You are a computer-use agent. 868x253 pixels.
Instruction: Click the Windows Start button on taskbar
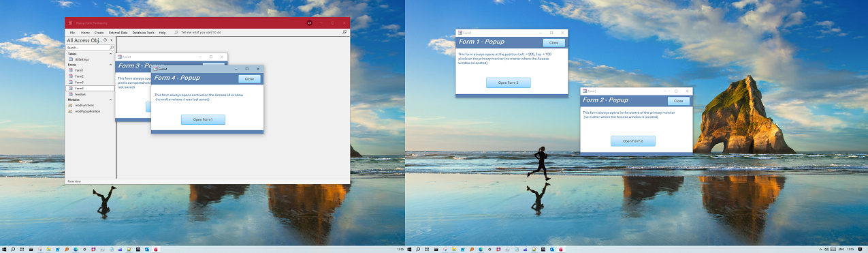(x=4, y=250)
